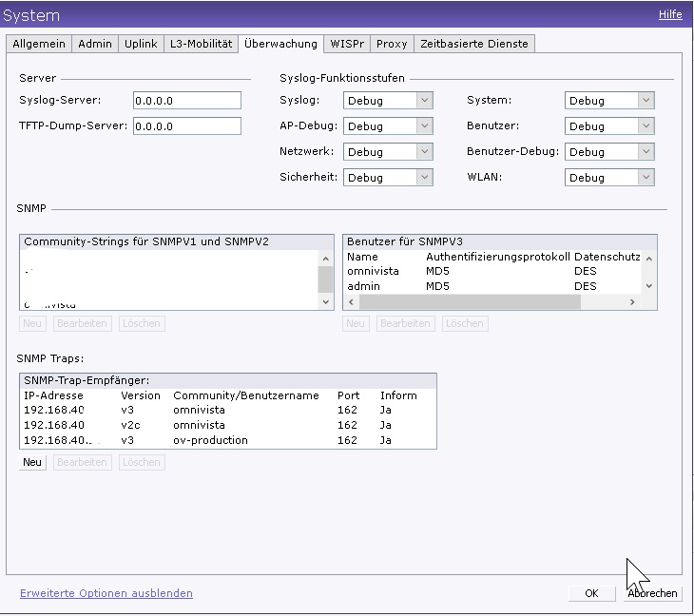The image size is (694, 616).
Task: Click the Abbrechen button
Action: tap(652, 593)
